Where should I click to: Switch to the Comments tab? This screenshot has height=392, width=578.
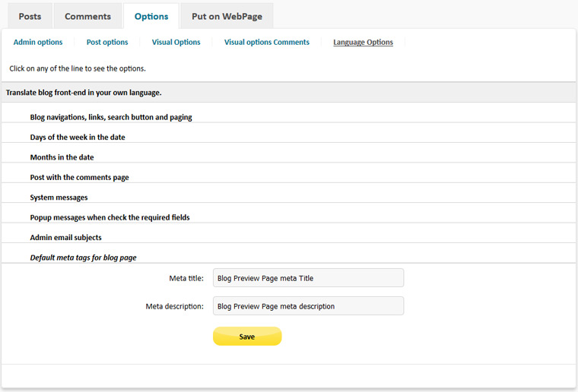coord(87,16)
